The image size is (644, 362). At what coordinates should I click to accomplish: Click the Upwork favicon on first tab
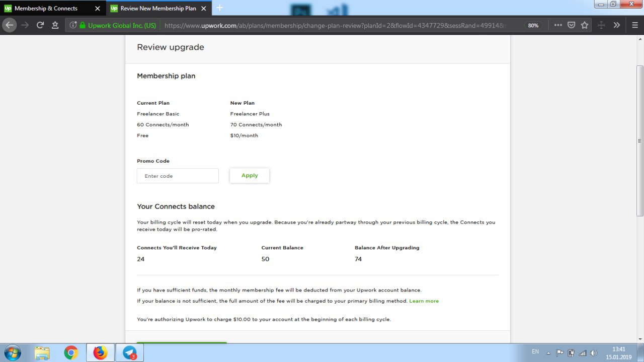click(8, 9)
